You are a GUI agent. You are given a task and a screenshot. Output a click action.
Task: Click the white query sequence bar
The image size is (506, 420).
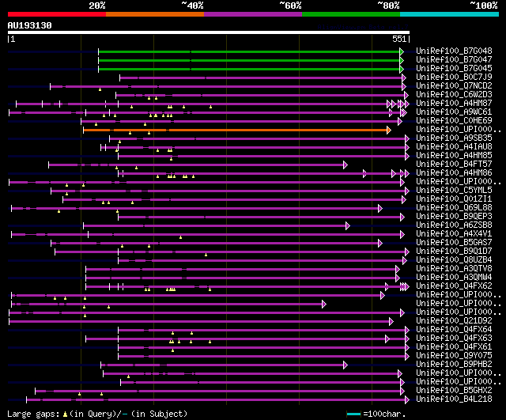tap(209, 32)
